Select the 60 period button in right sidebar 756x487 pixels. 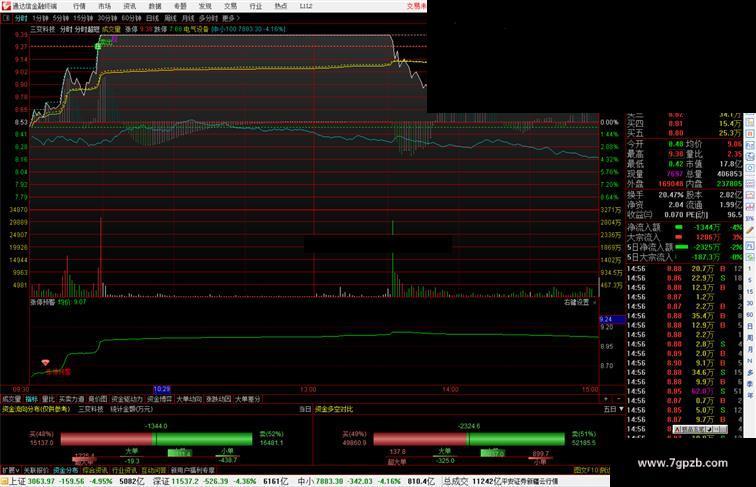pyautogui.click(x=750, y=315)
